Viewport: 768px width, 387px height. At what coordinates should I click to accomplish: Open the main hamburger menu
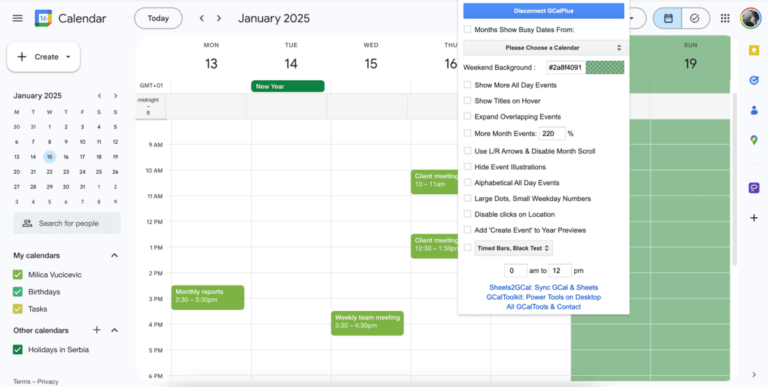click(18, 18)
